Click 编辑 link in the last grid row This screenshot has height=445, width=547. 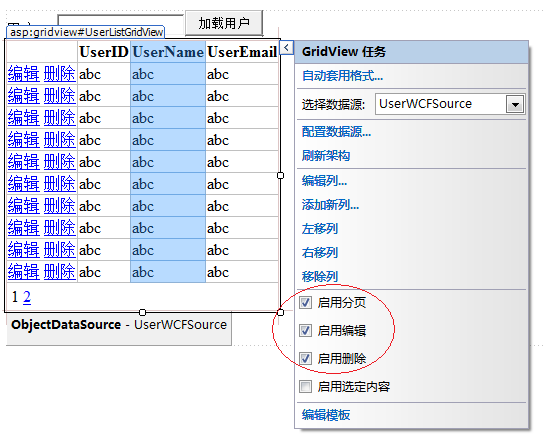pos(24,272)
